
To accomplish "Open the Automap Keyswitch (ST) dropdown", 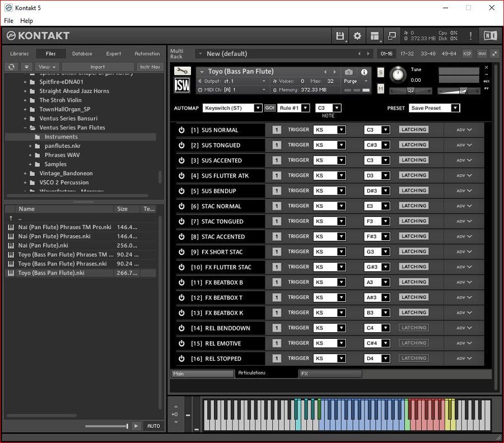I will [232, 108].
